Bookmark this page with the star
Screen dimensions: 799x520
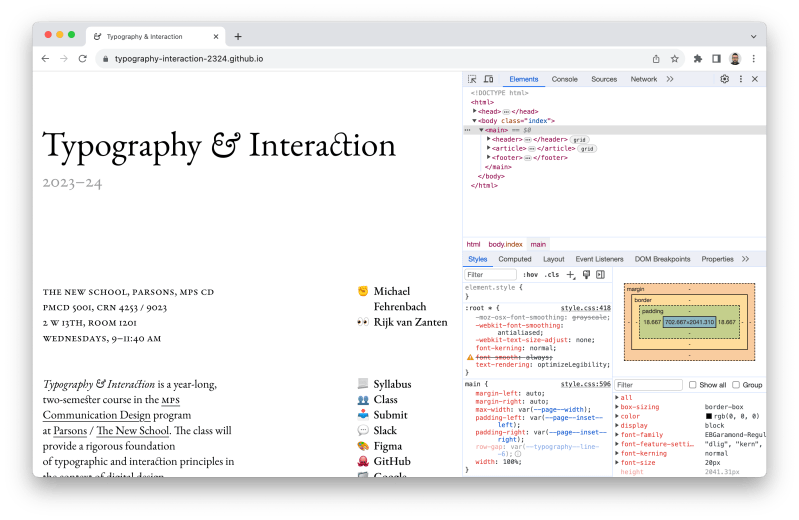tap(675, 59)
